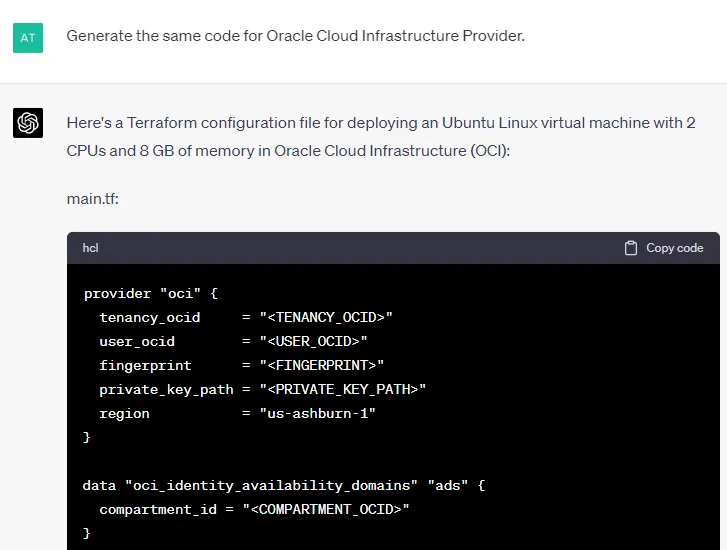The width and height of the screenshot is (727, 550).
Task: Click the clipboard icon in code header
Action: (x=631, y=248)
